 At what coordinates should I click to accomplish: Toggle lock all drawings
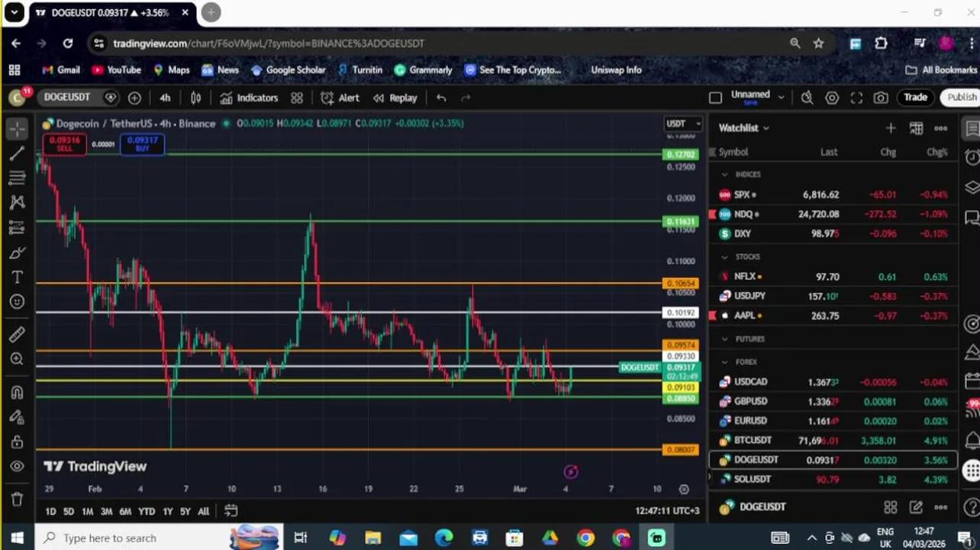click(17, 442)
